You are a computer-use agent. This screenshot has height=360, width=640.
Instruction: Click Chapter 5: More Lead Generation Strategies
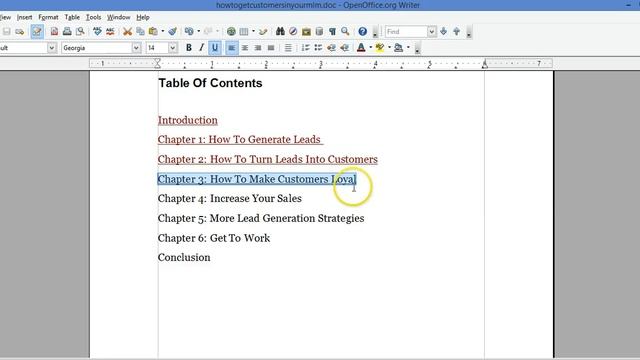click(x=261, y=218)
